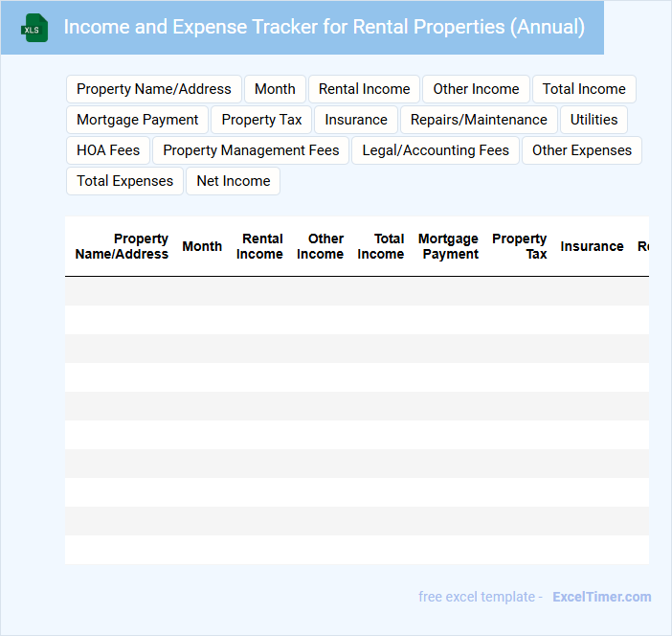
Task: Click the green XLS file icon
Action: [x=34, y=28]
